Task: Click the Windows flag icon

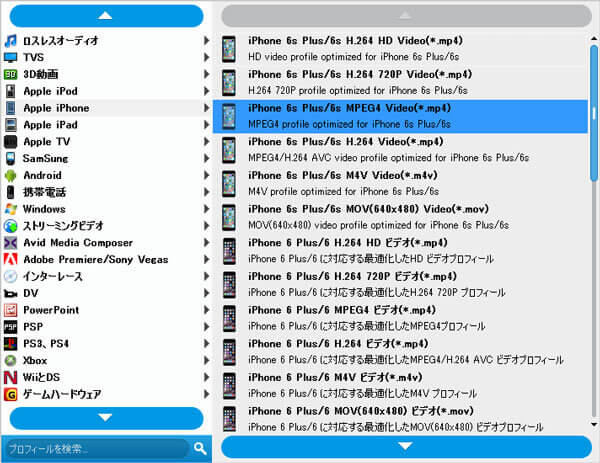Action: [11, 209]
